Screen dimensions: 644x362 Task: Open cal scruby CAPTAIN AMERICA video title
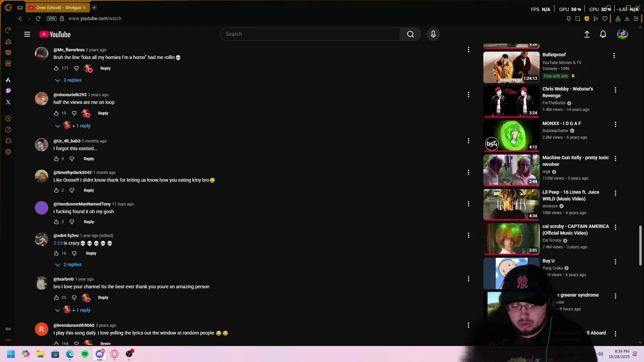576,230
